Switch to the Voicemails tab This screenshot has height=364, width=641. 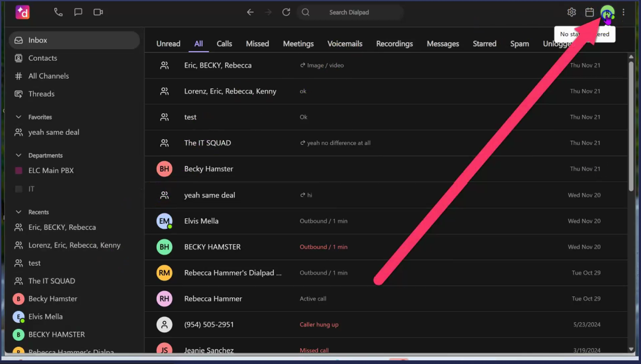pyautogui.click(x=345, y=44)
